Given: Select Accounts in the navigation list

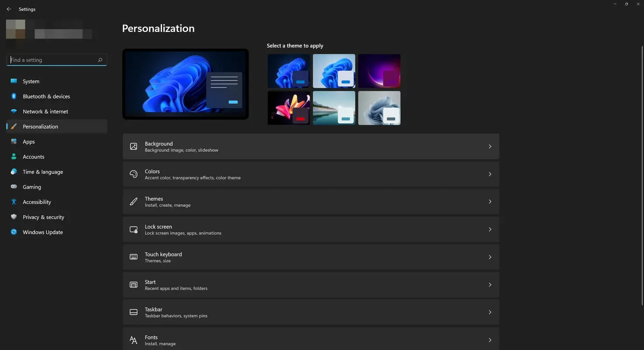Looking at the screenshot, I should pos(33,156).
